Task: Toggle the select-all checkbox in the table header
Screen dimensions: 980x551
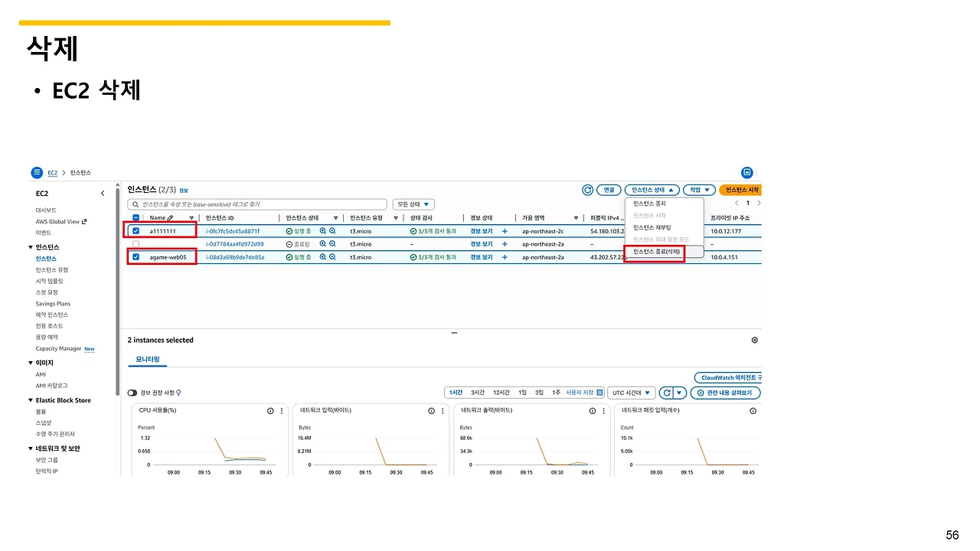Action: pyautogui.click(x=136, y=218)
